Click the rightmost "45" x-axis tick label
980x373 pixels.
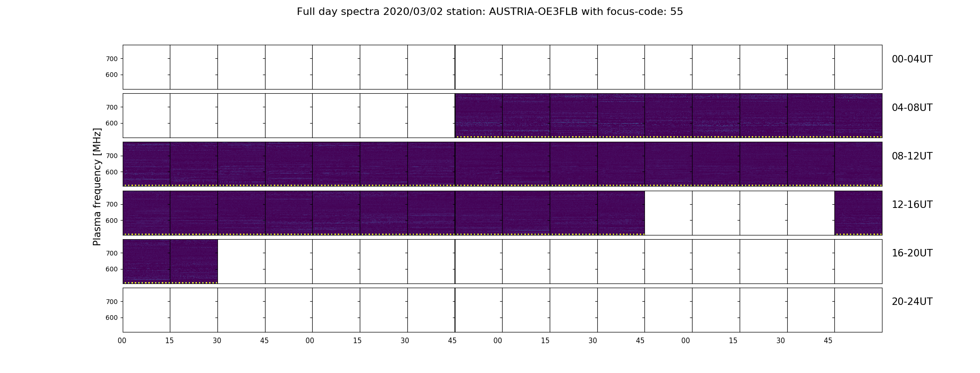coord(828,341)
